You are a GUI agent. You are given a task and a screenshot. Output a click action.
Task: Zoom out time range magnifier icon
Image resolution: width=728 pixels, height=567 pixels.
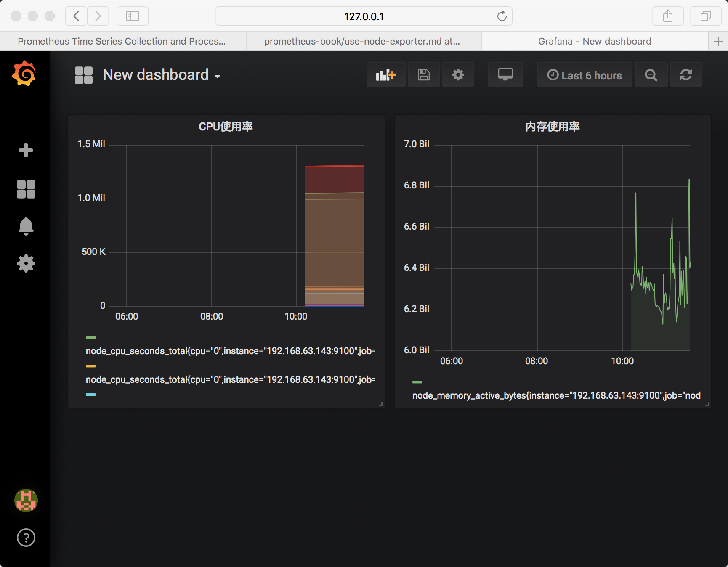click(x=651, y=75)
